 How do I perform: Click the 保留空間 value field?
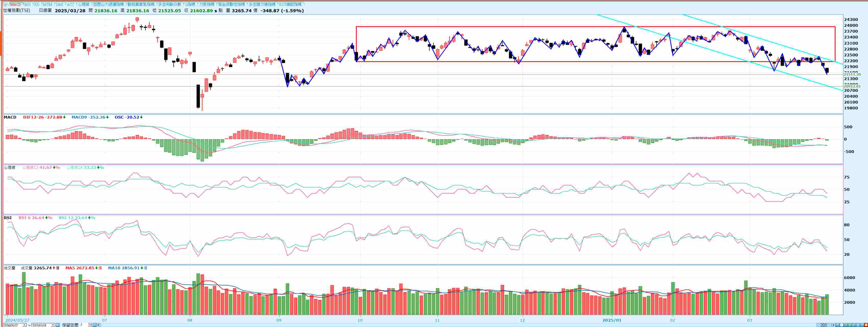click(81, 325)
